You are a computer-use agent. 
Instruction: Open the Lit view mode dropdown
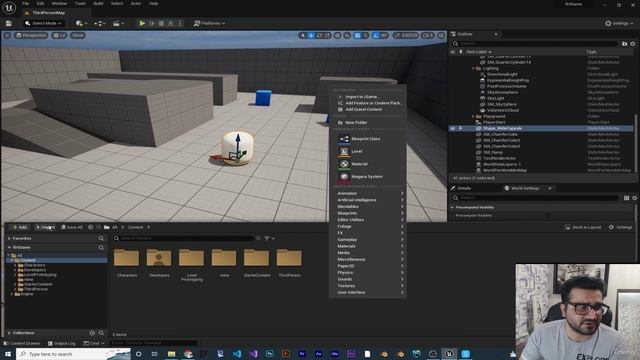(x=60, y=36)
